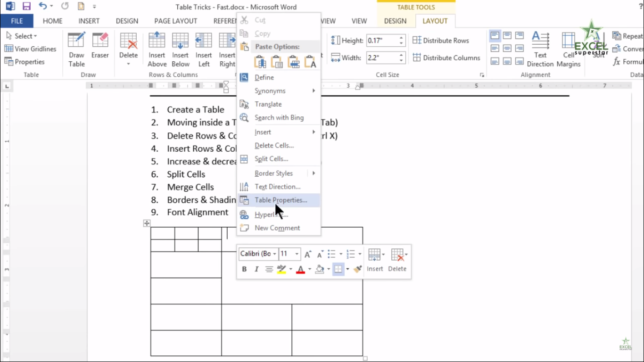Click the Height value field
This screenshot has width=644, height=362.
click(382, 41)
